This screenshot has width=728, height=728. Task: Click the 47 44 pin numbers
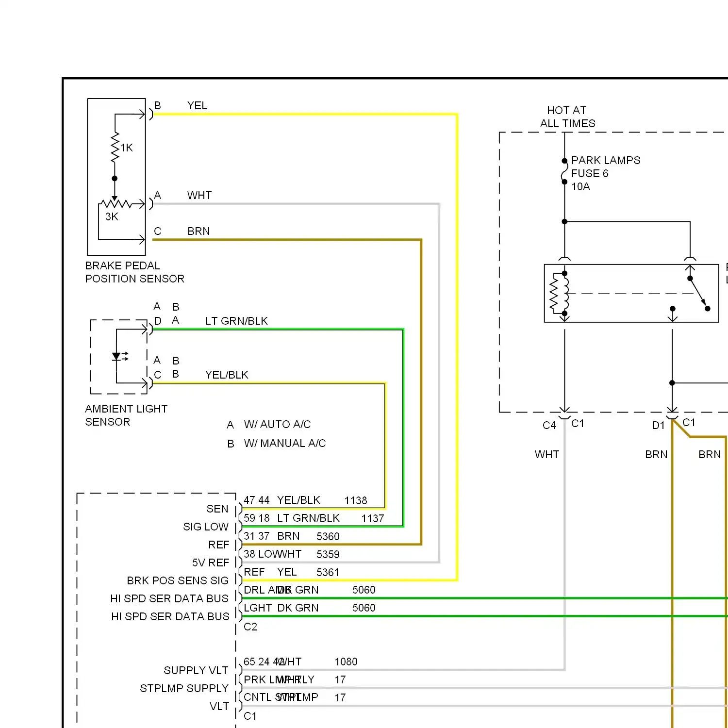click(x=257, y=500)
